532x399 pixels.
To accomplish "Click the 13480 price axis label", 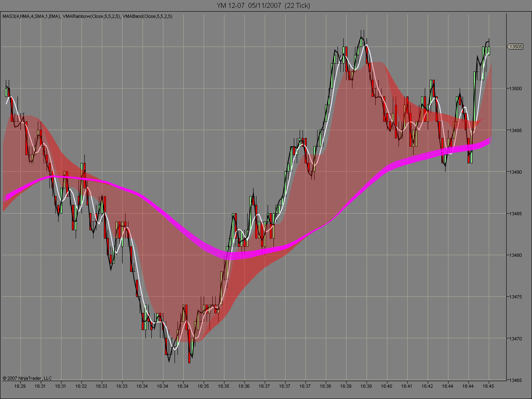I will [x=516, y=255].
